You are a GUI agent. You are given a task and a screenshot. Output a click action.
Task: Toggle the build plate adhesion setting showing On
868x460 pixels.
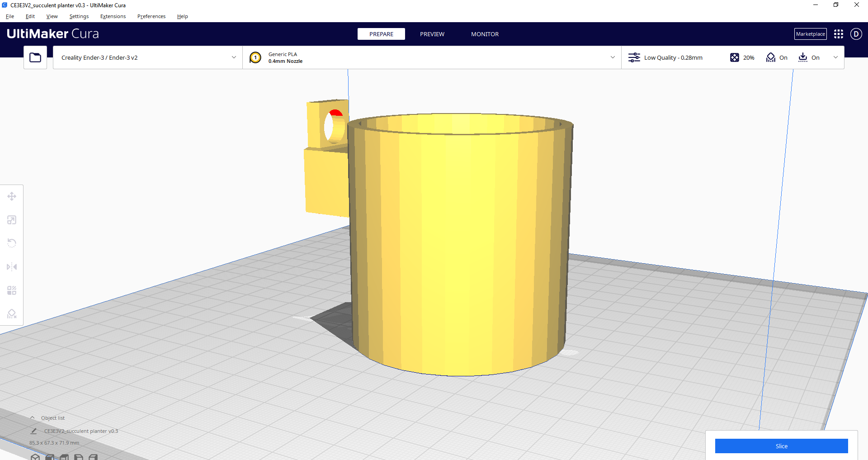point(809,57)
